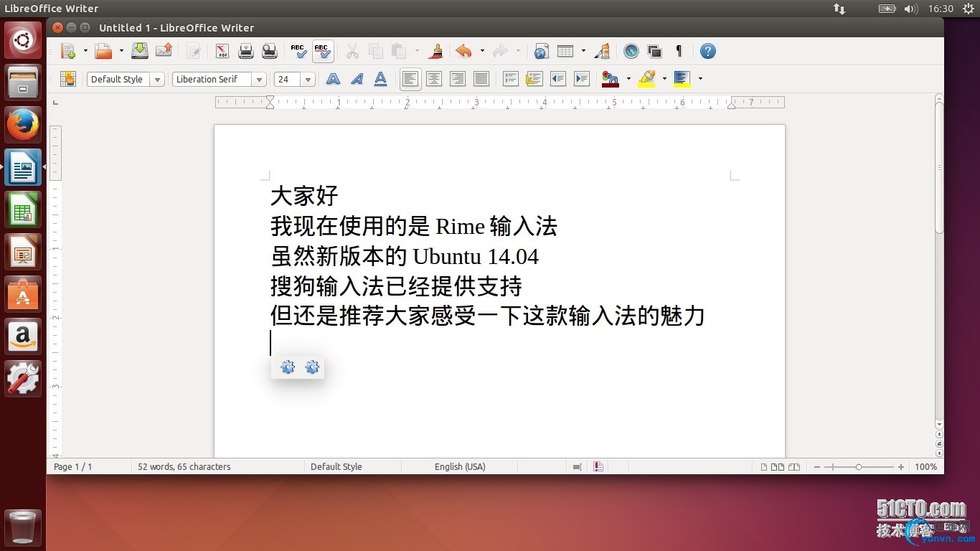The width and height of the screenshot is (980, 551).
Task: Toggle AutoSpellcheck button
Action: coord(323,51)
